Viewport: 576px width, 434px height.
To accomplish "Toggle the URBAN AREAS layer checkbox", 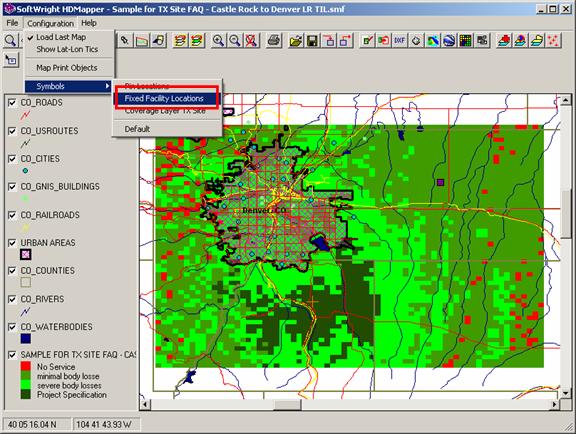I will [12, 243].
